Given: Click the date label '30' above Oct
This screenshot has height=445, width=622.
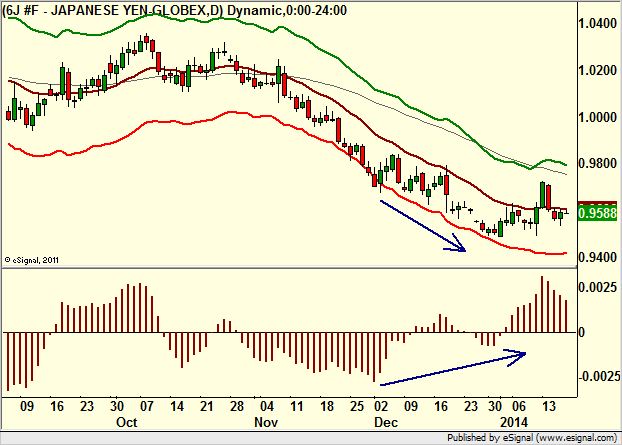Looking at the screenshot, I should (117, 407).
